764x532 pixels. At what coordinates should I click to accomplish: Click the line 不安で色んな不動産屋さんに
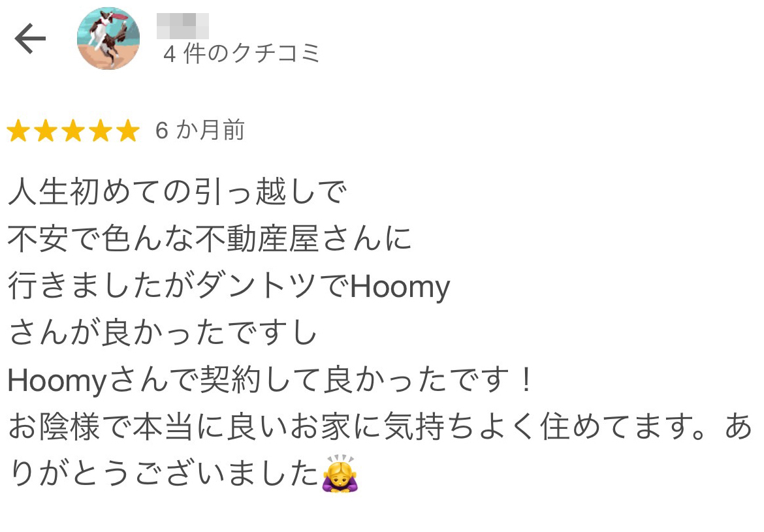click(x=210, y=239)
